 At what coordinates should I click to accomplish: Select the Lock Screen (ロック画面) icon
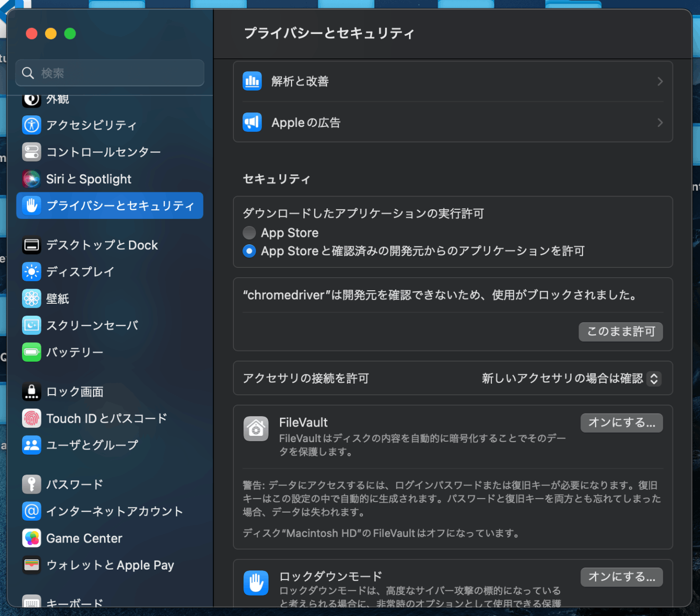click(x=31, y=392)
